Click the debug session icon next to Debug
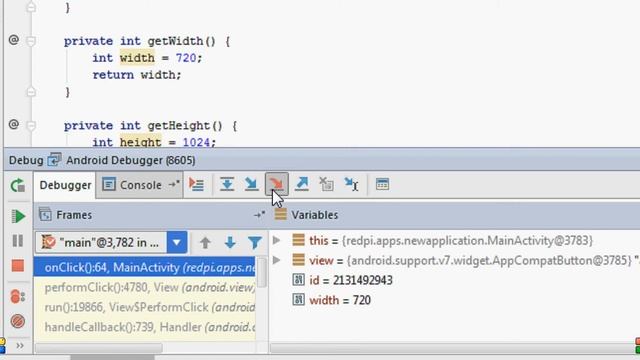 (54, 160)
